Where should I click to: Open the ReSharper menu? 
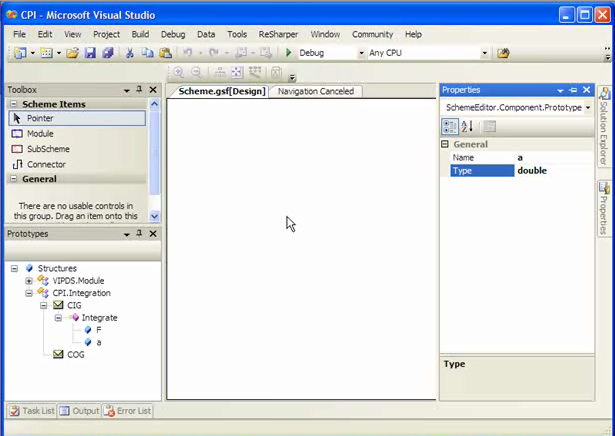pyautogui.click(x=278, y=34)
